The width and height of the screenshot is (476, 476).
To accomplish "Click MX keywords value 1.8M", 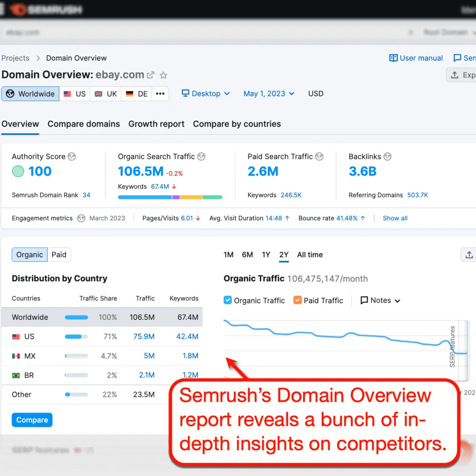I will point(190,356).
